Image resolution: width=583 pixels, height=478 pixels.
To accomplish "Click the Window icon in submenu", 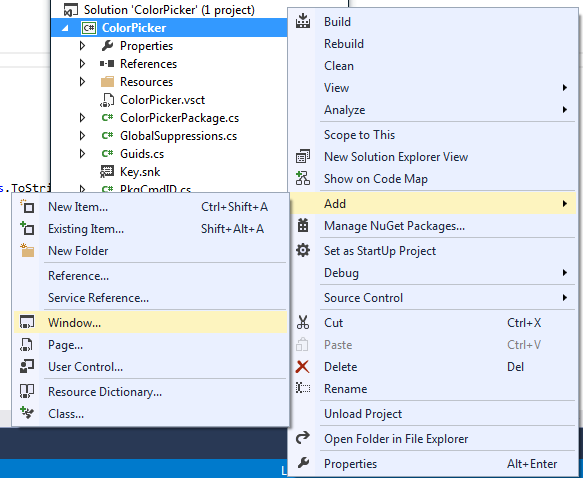I will pos(27,322).
